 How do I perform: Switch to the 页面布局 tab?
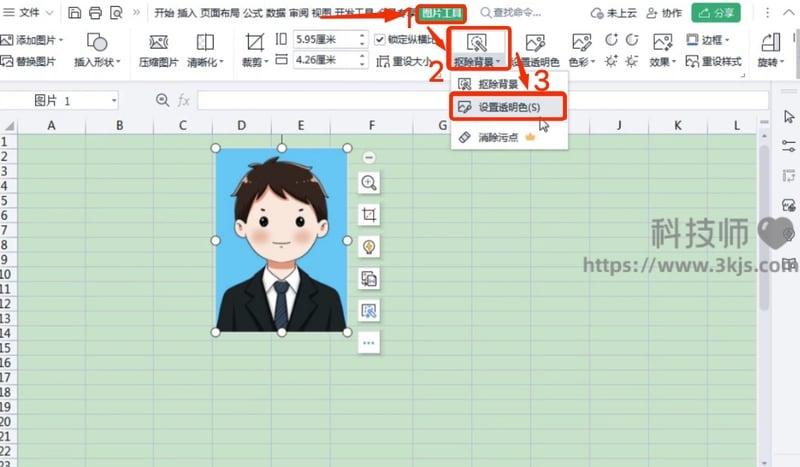220,13
